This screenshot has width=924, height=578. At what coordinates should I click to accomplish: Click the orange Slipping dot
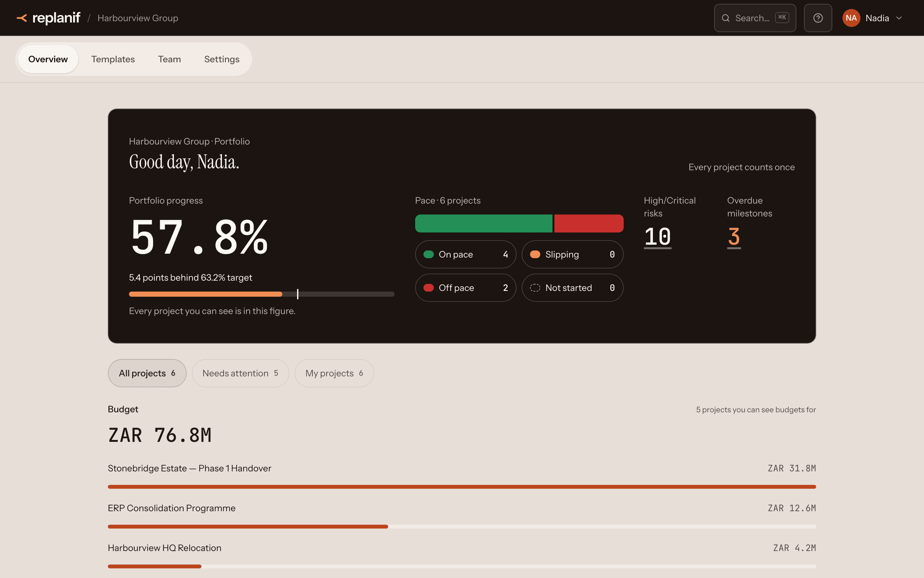[x=535, y=254]
